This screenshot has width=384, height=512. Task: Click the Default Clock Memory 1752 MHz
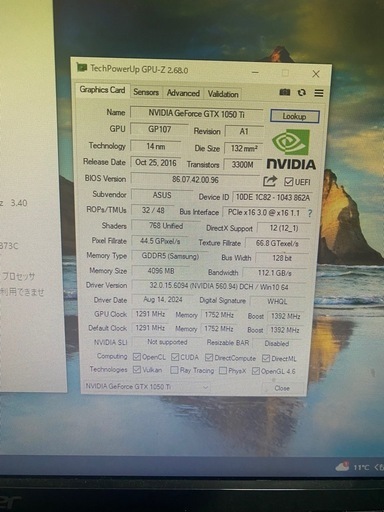(x=219, y=329)
